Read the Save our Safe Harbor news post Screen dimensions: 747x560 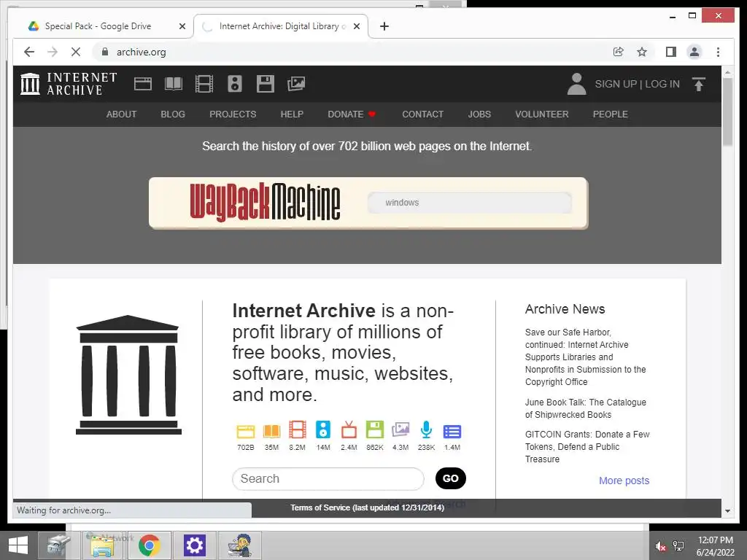(585, 357)
